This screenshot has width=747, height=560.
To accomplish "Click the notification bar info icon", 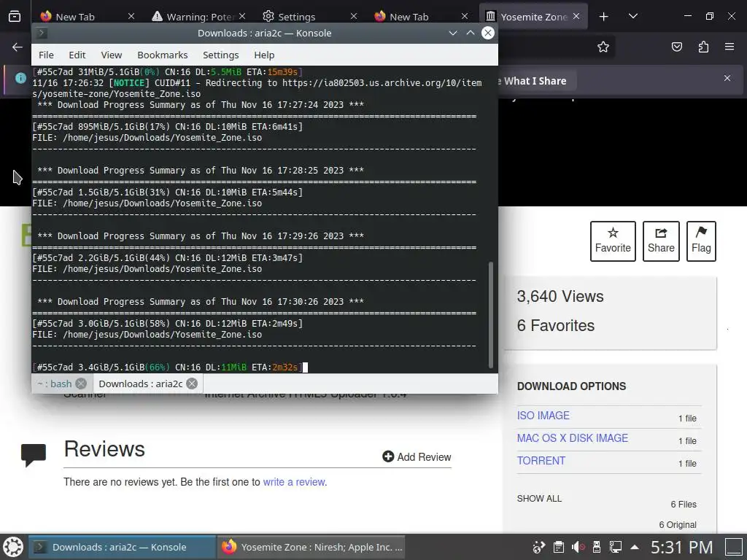I will tap(20, 78).
